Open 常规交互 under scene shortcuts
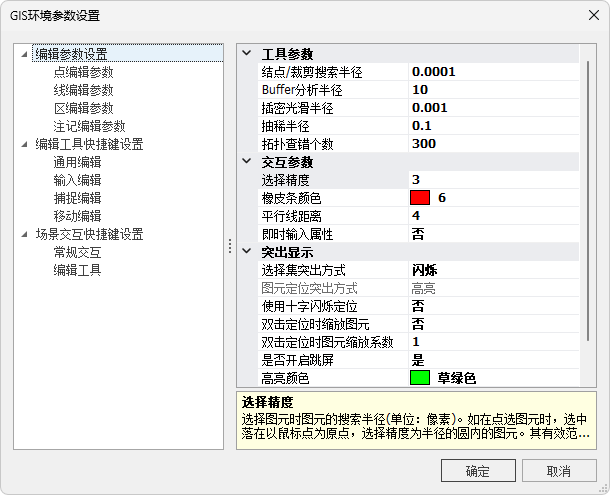The width and height of the screenshot is (610, 495). tap(77, 252)
